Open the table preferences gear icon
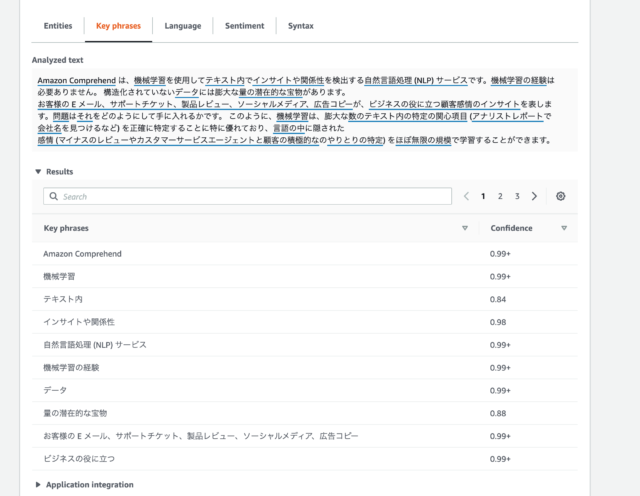Viewport: 640px width, 496px height. [x=560, y=197]
